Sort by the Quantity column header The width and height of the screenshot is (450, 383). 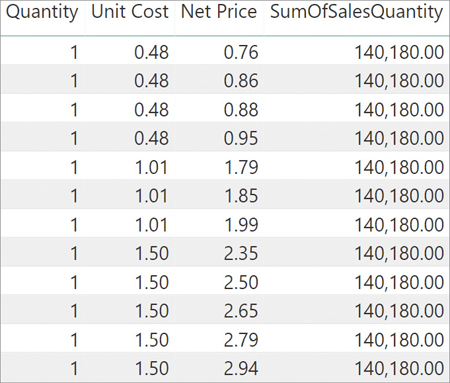tap(42, 13)
